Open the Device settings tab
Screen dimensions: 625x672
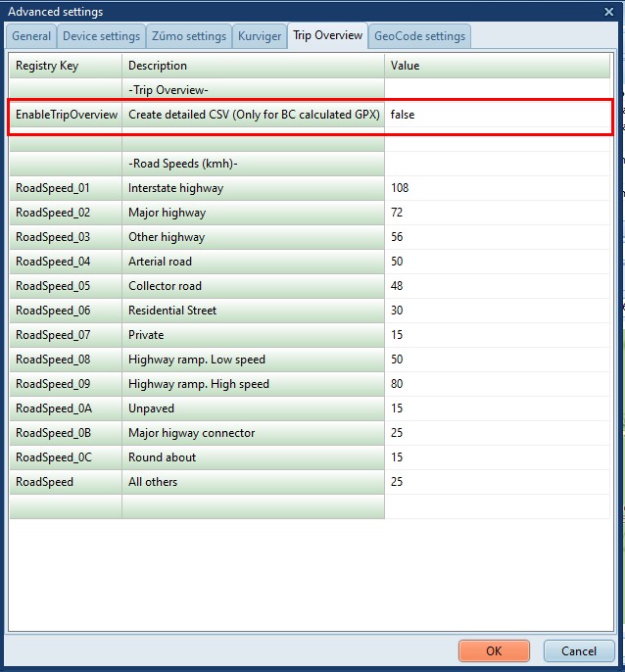pyautogui.click(x=101, y=37)
